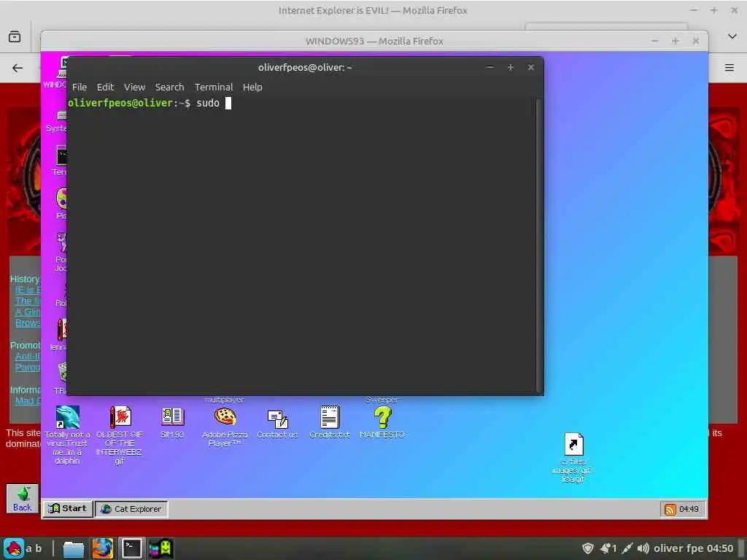The height and width of the screenshot is (560, 747).
Task: Click the Windows93 taskbar clock 04:49
Action: tap(689, 509)
